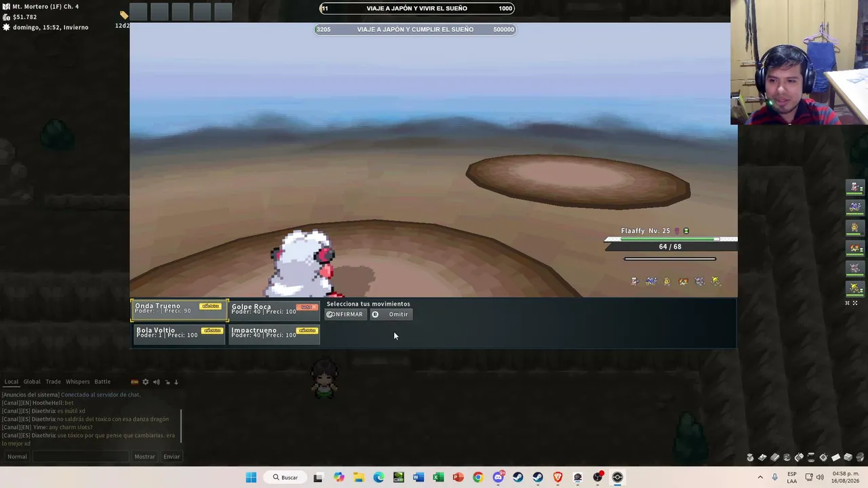Click the chat window scrollbar

181,426
